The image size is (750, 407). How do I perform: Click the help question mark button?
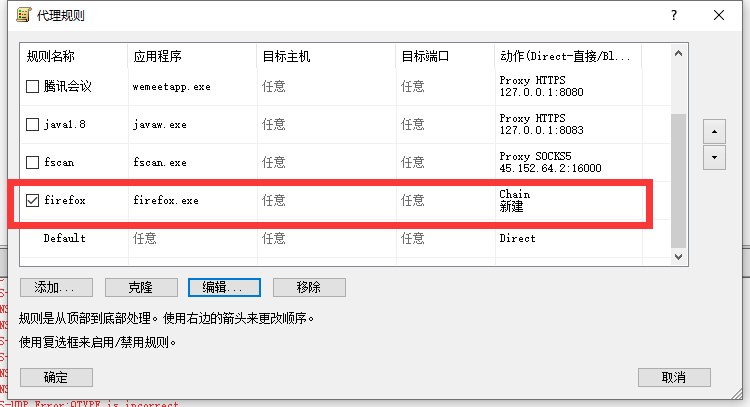click(x=674, y=15)
